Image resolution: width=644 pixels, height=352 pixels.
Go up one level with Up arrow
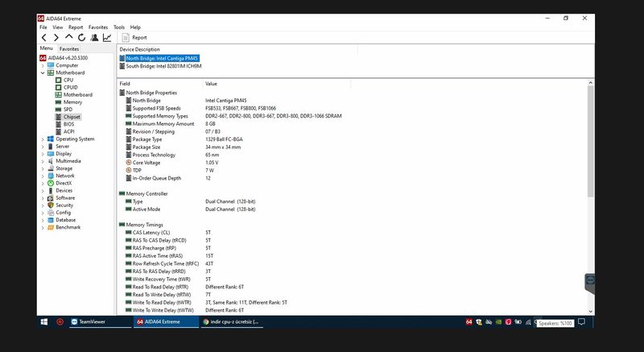[x=68, y=37]
